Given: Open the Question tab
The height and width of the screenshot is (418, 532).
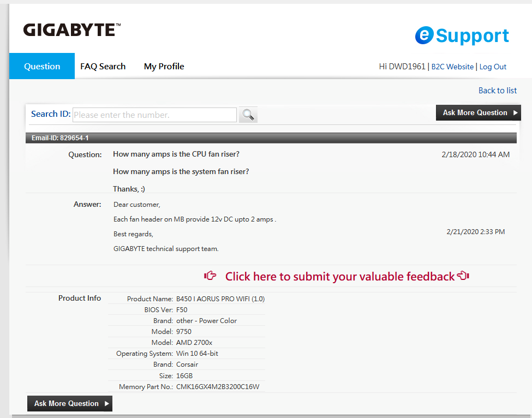Looking at the screenshot, I should 42,67.
